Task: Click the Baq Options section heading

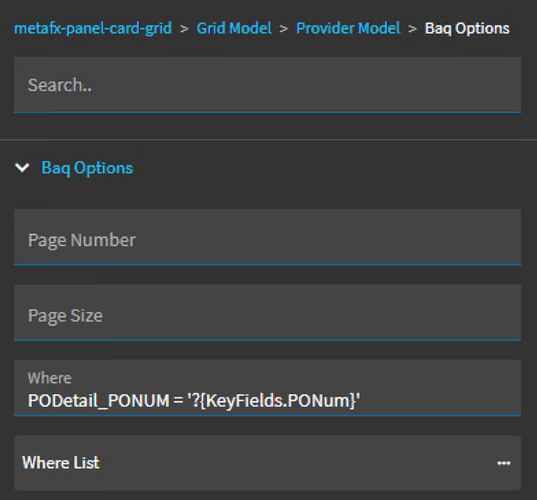Action: coord(87,168)
